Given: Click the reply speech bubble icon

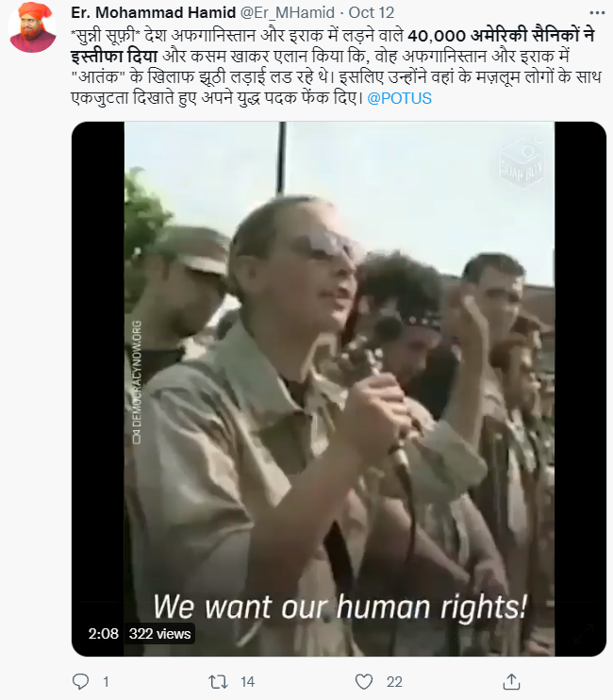Looking at the screenshot, I should (81, 681).
